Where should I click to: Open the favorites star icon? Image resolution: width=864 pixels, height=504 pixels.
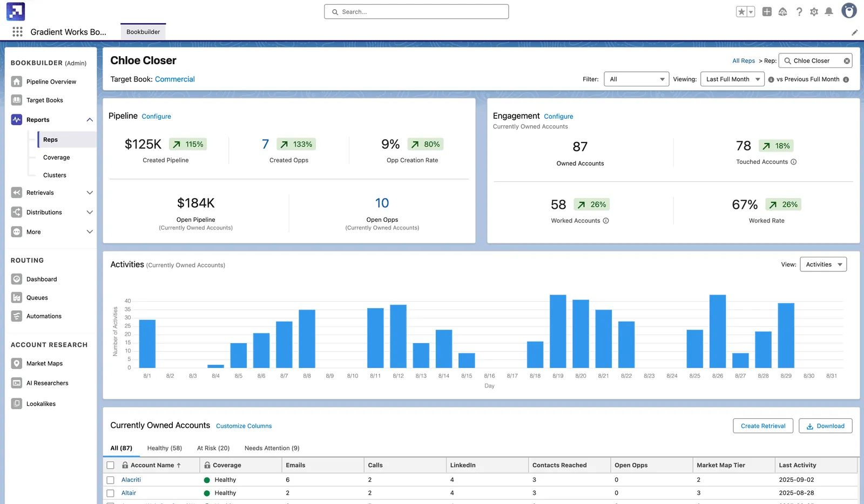(x=741, y=12)
